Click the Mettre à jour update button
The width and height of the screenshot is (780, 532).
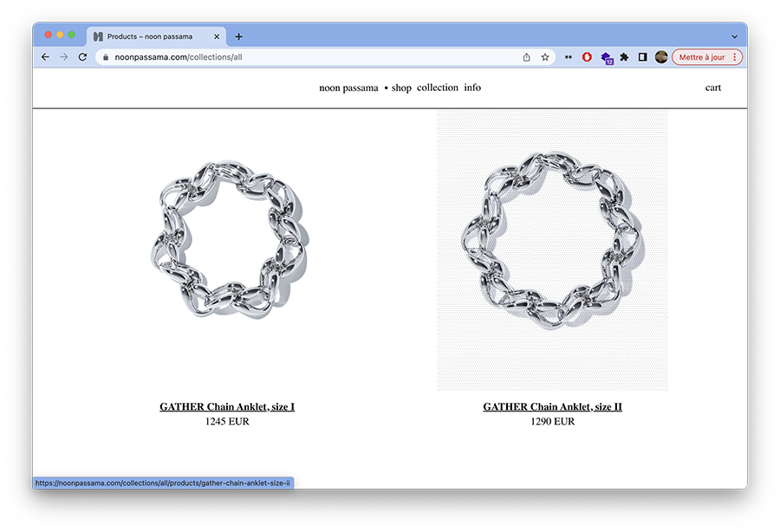point(701,57)
